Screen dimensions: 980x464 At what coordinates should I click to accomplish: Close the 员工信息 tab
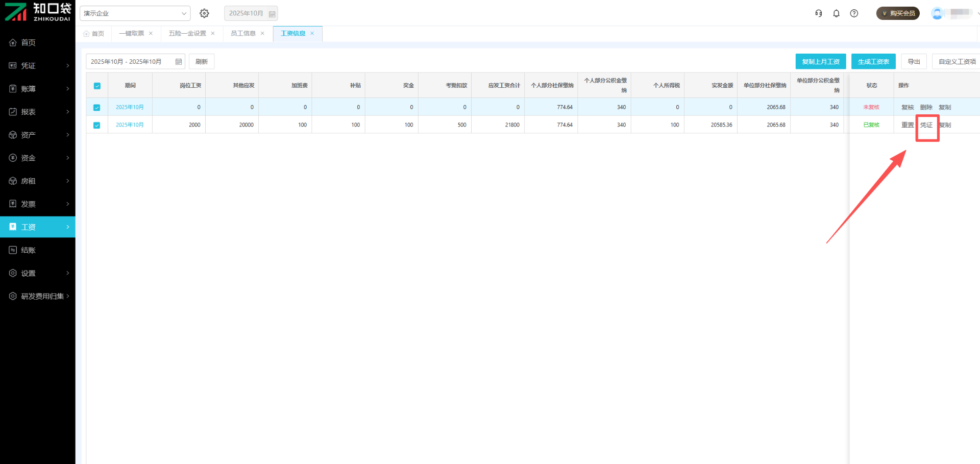click(262, 34)
